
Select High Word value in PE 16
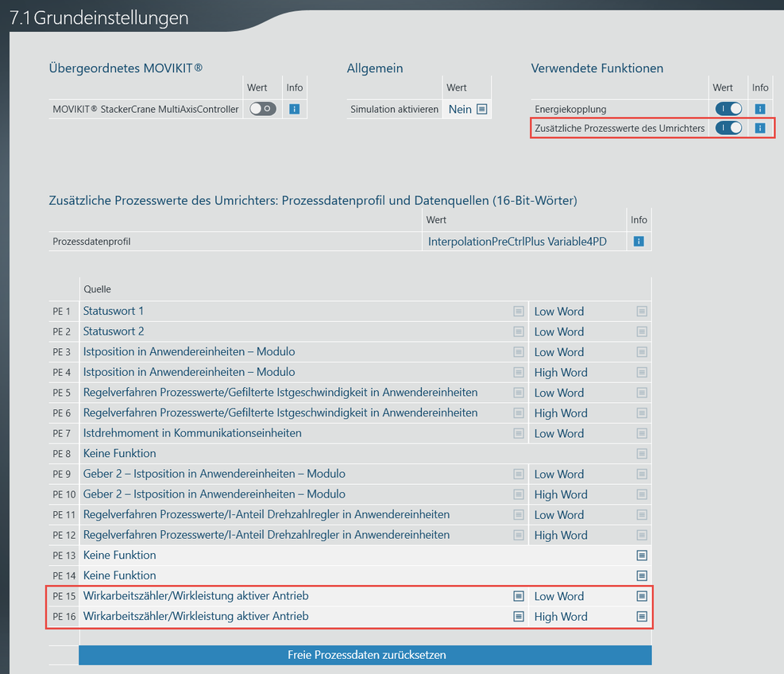point(561,617)
